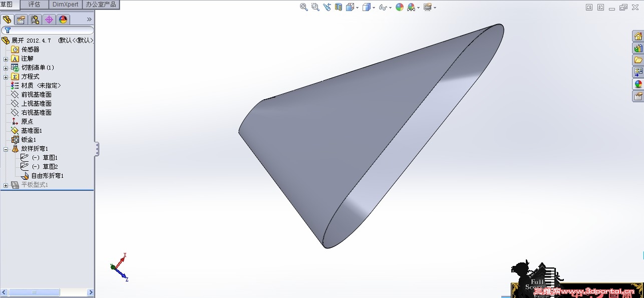
Task: Click the tile-right window arrangement button
Action: point(600,7)
